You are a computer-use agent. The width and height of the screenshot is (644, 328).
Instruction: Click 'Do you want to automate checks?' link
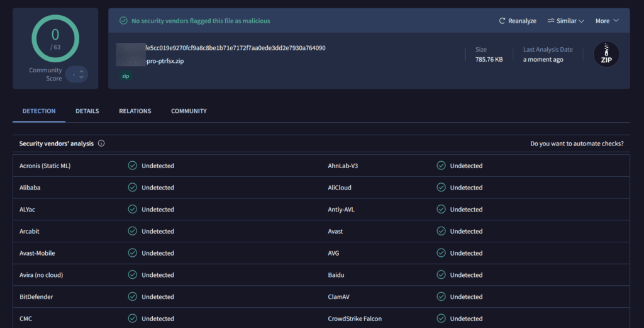[577, 144]
